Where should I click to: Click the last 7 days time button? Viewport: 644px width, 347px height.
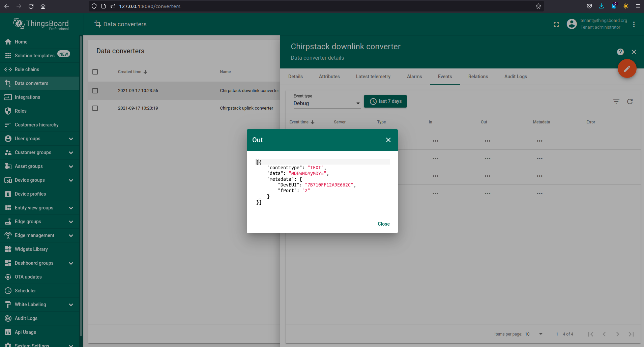[385, 101]
